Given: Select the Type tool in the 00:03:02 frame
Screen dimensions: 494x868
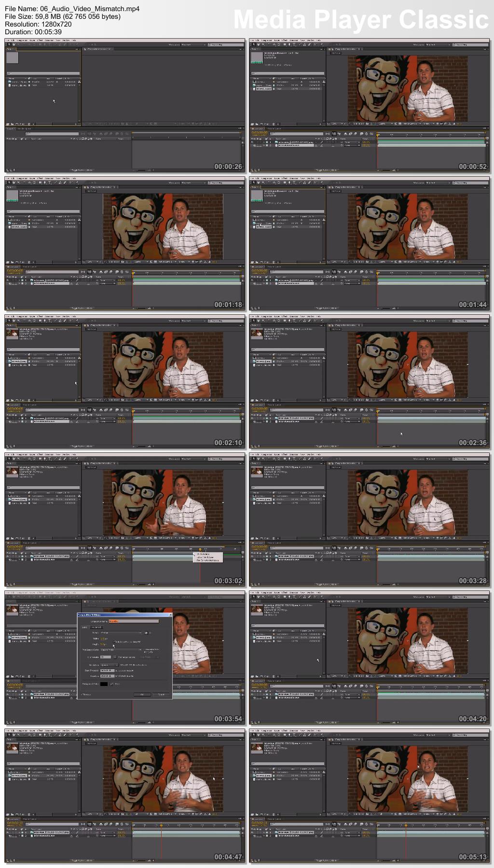Looking at the screenshot, I should point(50,459).
